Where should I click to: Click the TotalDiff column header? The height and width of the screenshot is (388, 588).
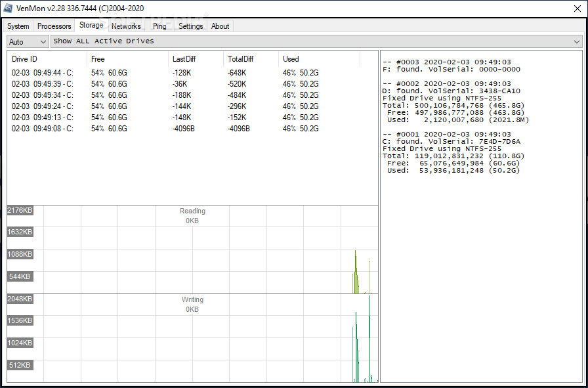(x=251, y=59)
